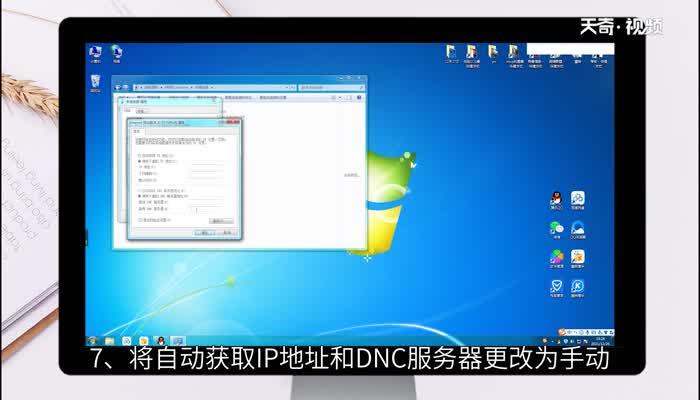
Task: Open the QQ penguin icon in the taskbar
Action: click(x=161, y=341)
